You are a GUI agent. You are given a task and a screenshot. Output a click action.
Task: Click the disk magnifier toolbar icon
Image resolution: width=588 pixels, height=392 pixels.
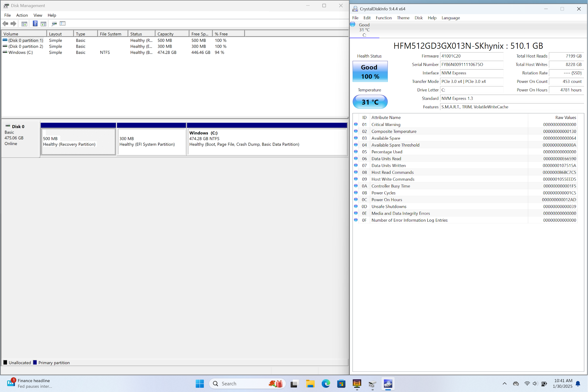(54, 24)
